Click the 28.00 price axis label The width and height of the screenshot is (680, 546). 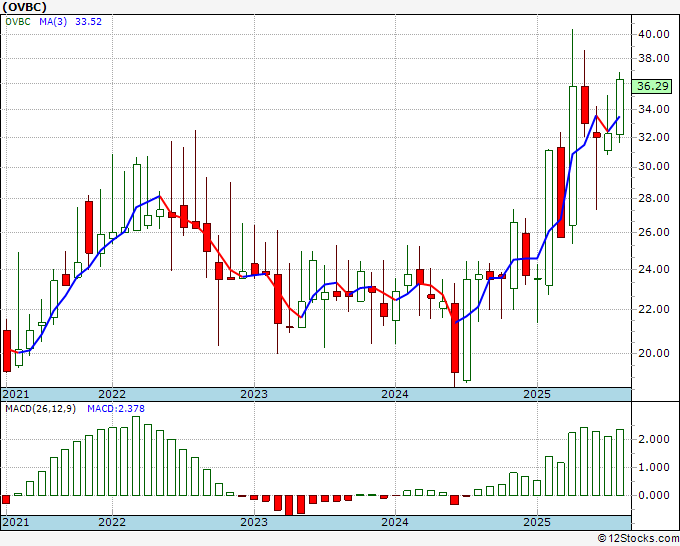(653, 198)
